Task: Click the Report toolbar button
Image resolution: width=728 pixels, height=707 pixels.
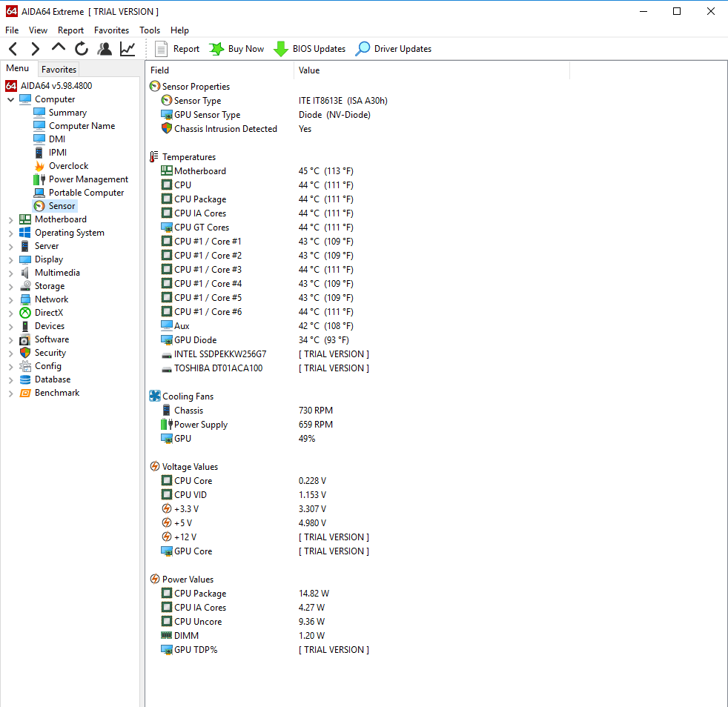Action: click(x=177, y=49)
